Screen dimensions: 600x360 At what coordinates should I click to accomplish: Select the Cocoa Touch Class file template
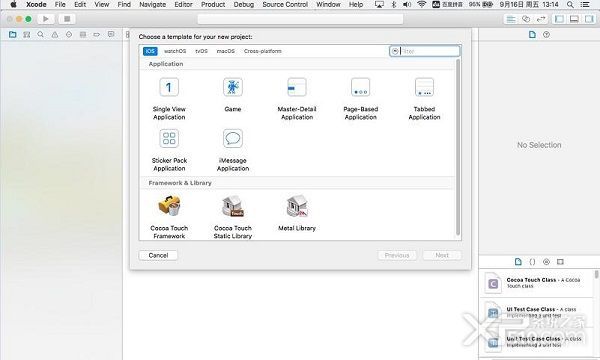click(536, 283)
